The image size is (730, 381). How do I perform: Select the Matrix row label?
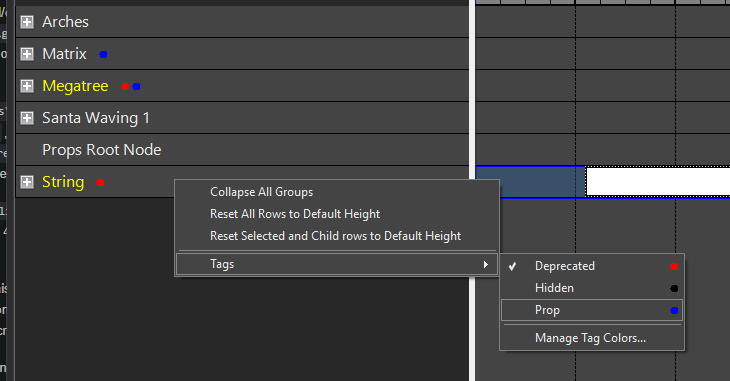pyautogui.click(x=64, y=54)
